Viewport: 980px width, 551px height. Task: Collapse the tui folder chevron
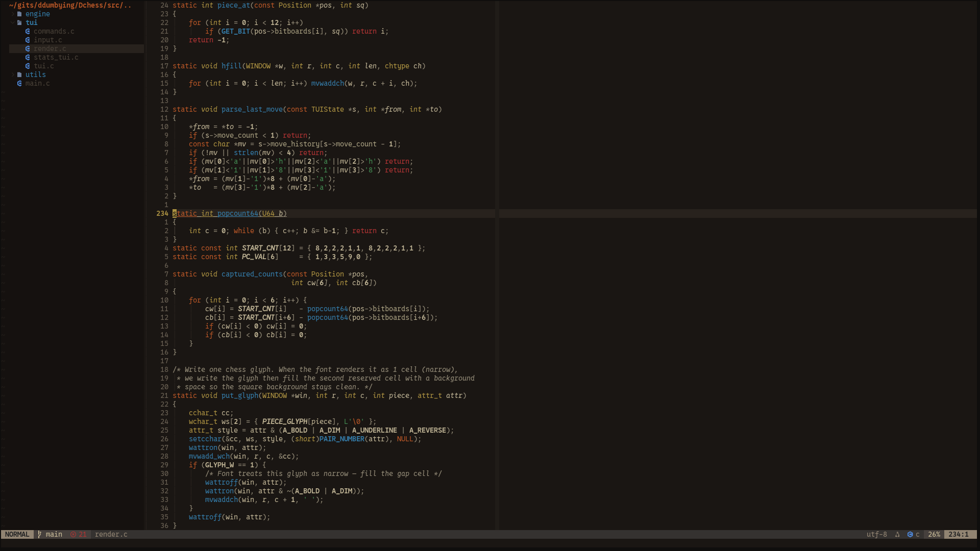pos(13,23)
